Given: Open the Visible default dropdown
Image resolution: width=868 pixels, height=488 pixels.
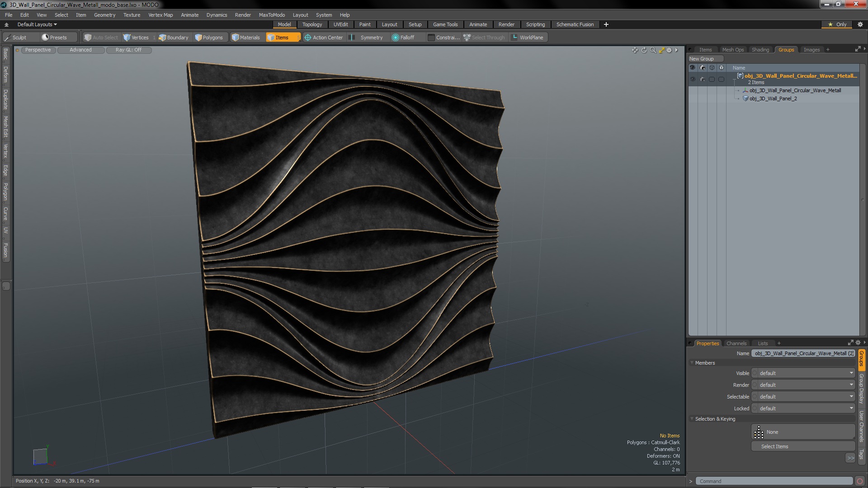Looking at the screenshot, I should (x=803, y=373).
